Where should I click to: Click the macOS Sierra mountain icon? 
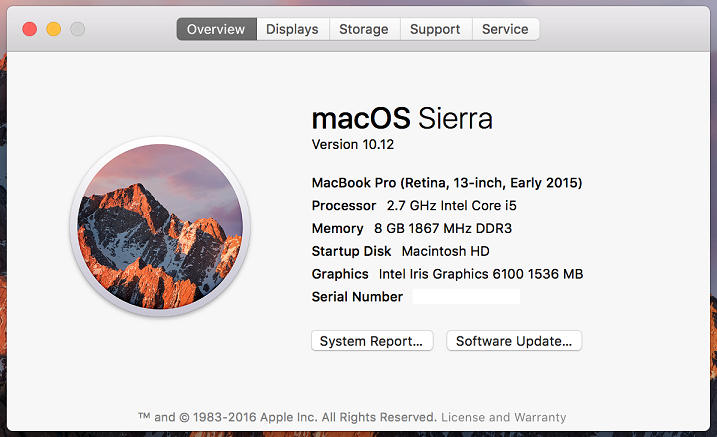click(x=160, y=227)
